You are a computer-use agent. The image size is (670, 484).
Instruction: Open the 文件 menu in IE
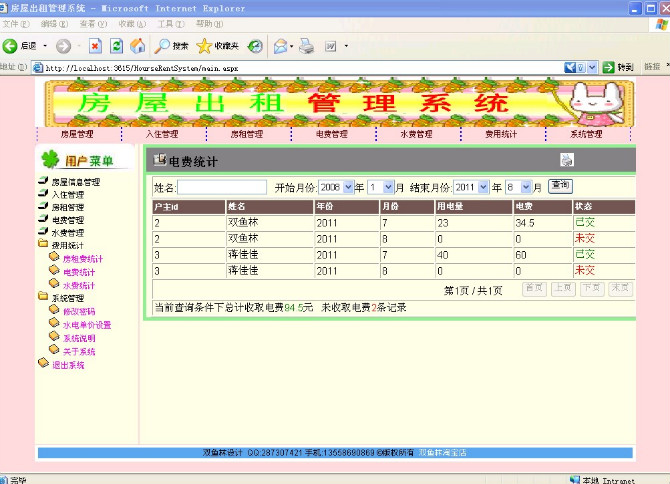(x=16, y=23)
